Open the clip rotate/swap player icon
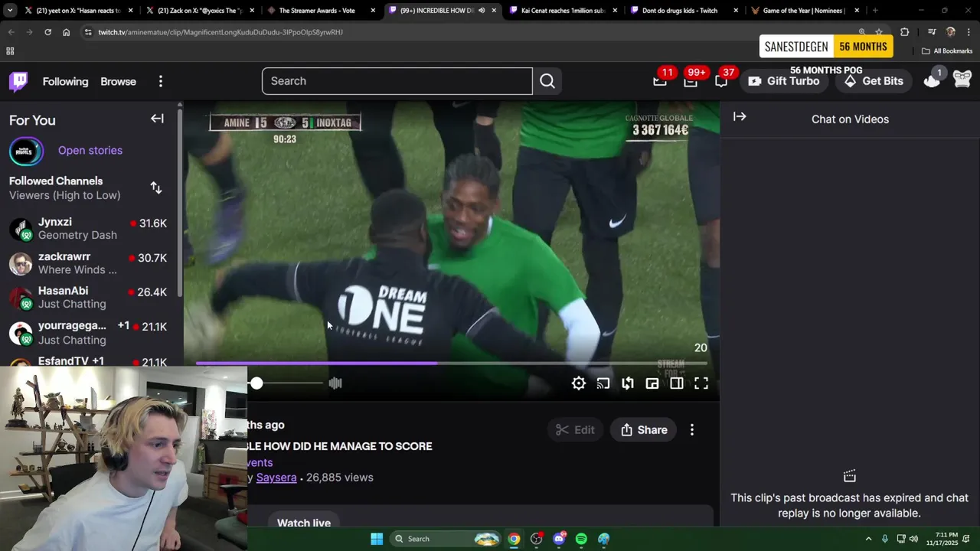980x551 pixels. pos(628,383)
